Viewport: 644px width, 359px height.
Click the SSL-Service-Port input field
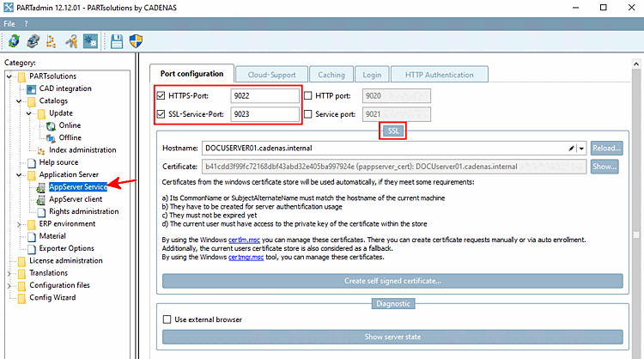(x=265, y=114)
